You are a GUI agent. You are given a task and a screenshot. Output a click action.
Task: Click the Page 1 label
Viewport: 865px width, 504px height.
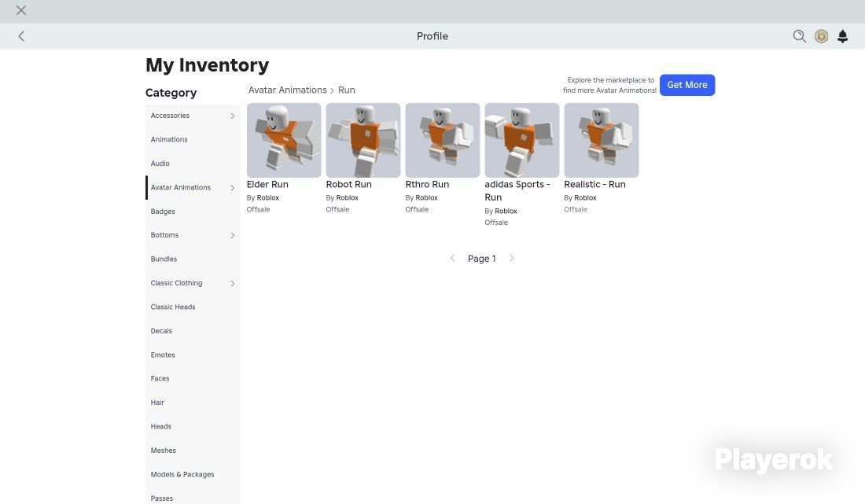(481, 259)
